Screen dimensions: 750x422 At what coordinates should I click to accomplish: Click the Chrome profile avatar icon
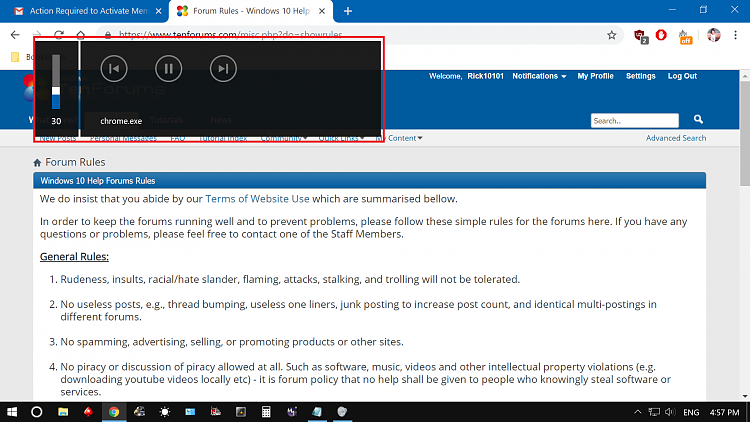click(713, 35)
